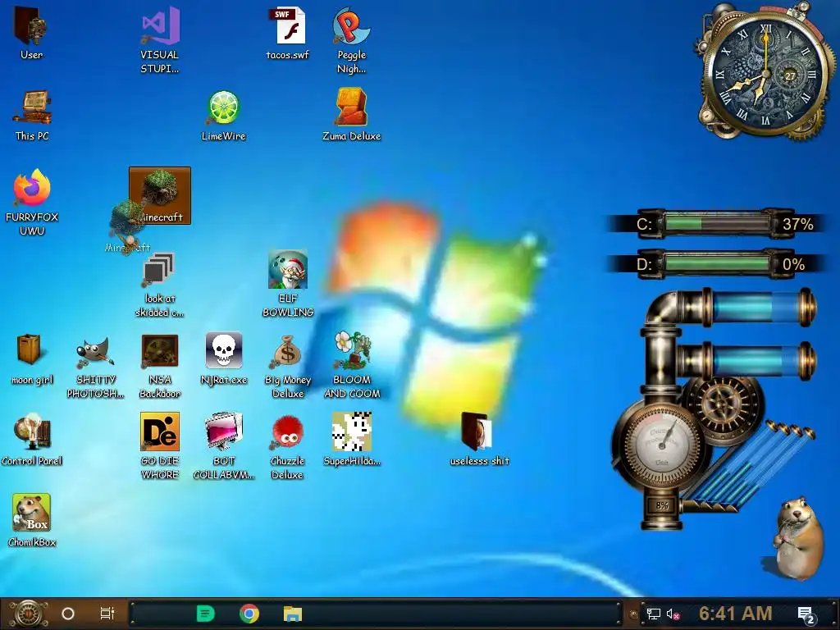Click the dragged Minecraft ghost icon

click(129, 227)
